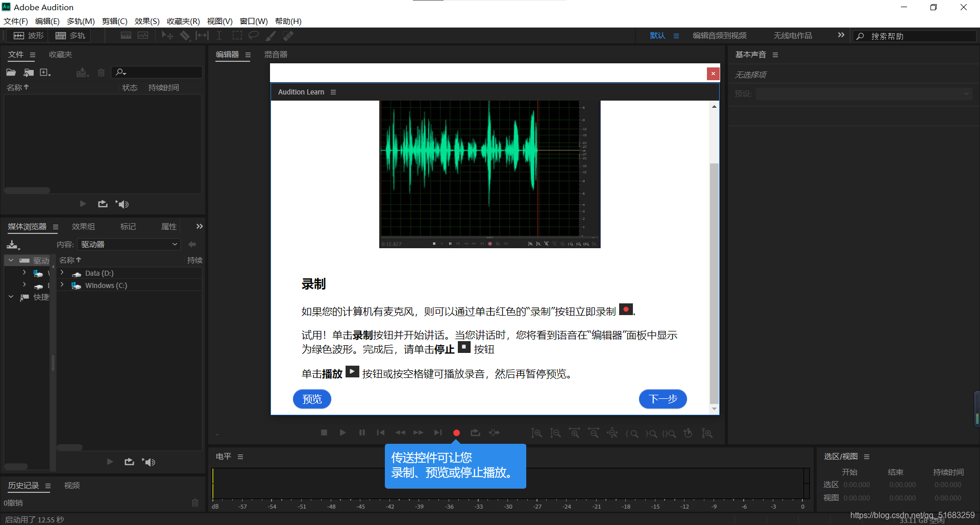Select the Spot Healing Brush tool
The image size is (980, 525).
click(x=288, y=36)
